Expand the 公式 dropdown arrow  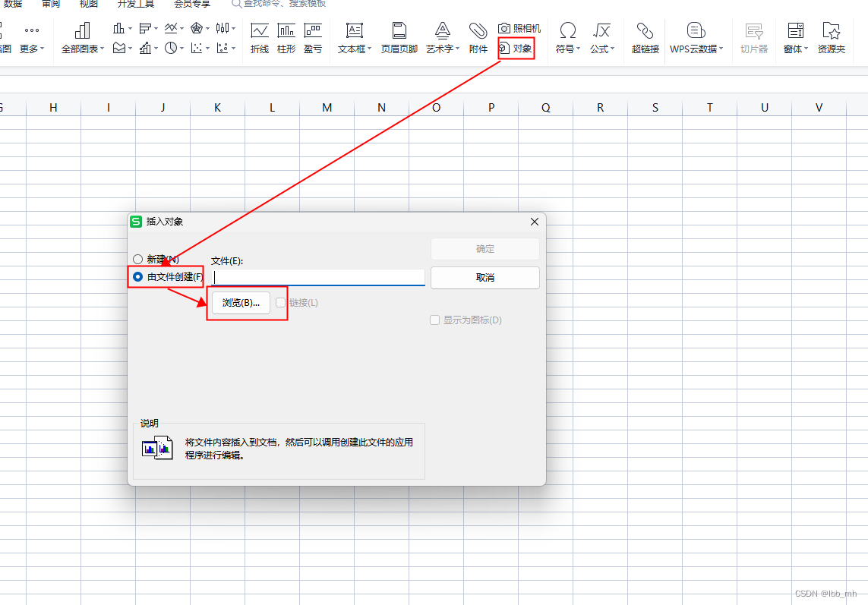[x=613, y=49]
